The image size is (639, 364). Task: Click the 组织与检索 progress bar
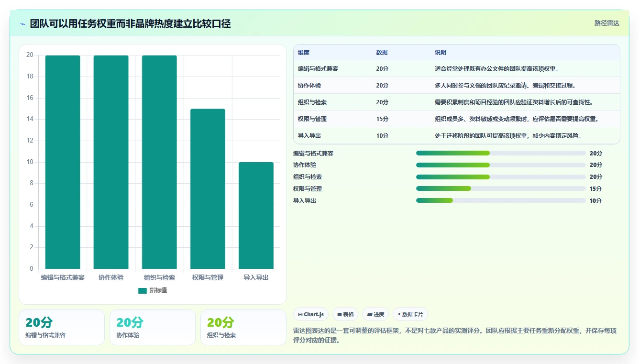point(501,177)
